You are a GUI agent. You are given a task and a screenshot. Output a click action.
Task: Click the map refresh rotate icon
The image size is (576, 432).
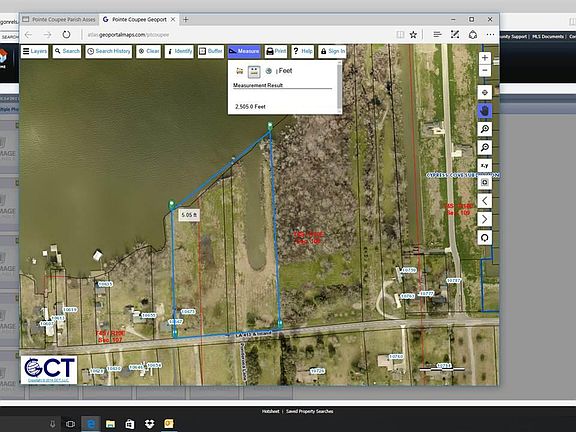point(485,238)
